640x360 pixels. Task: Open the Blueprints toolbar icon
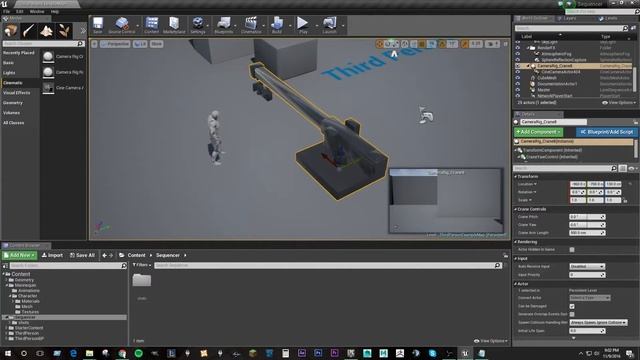(224, 25)
